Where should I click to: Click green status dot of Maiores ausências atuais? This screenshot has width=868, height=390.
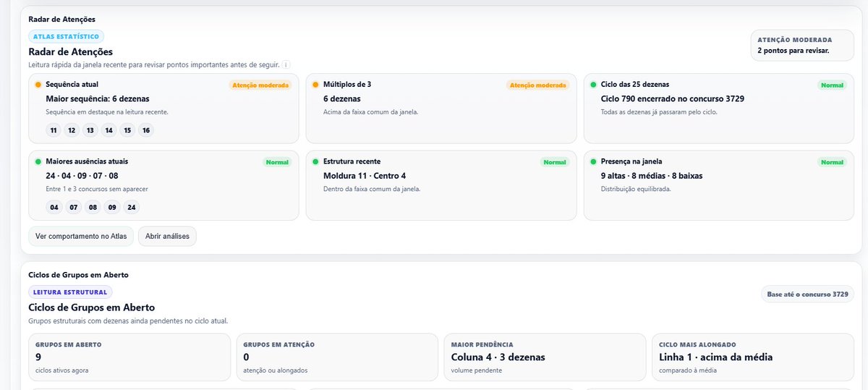[x=38, y=161]
